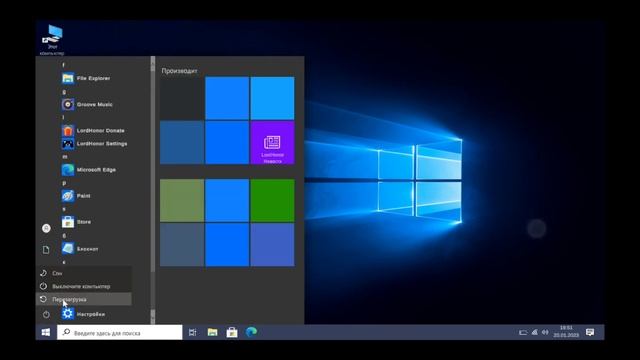This screenshot has width=640, height=360.
Task: Choose Перезагрузка (Restart) from power menu
Action: click(84, 299)
